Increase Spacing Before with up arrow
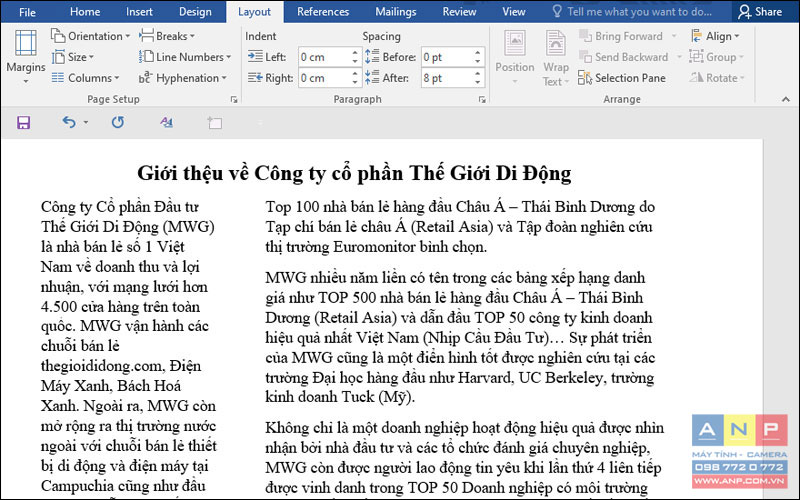800x500 pixels. tap(478, 53)
